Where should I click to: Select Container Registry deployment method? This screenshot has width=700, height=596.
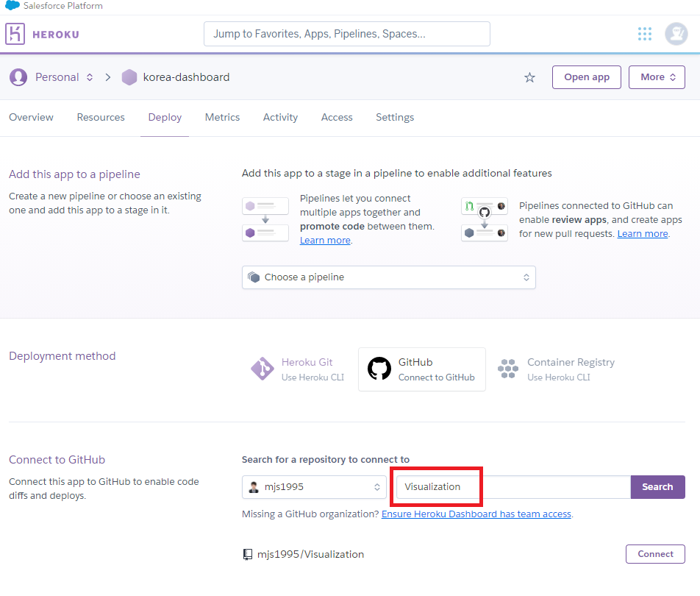tap(556, 369)
